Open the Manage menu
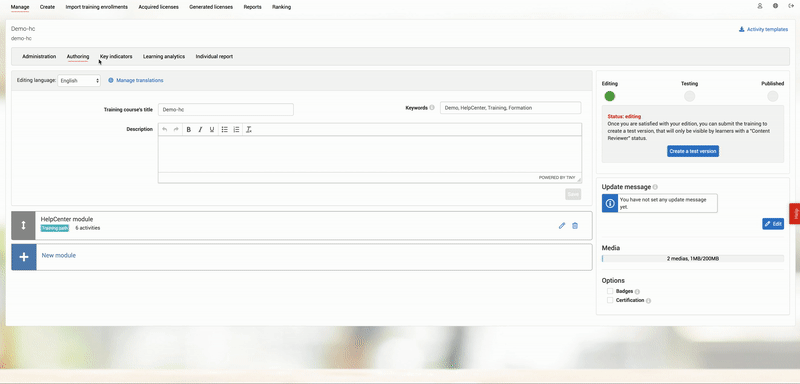The height and width of the screenshot is (384, 800). [20, 7]
